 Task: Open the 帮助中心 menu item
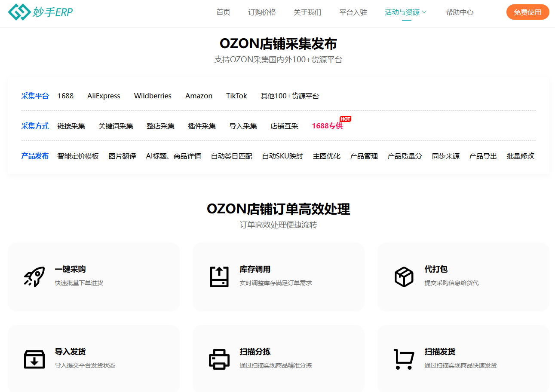coord(460,12)
